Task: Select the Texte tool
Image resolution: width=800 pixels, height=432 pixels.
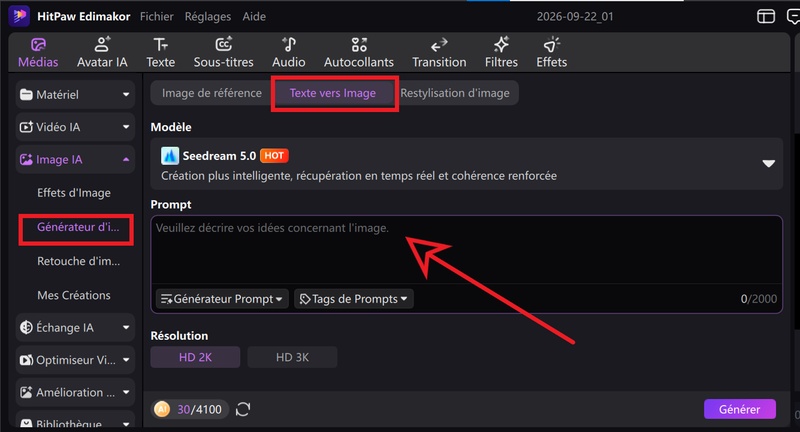Action: pyautogui.click(x=161, y=53)
